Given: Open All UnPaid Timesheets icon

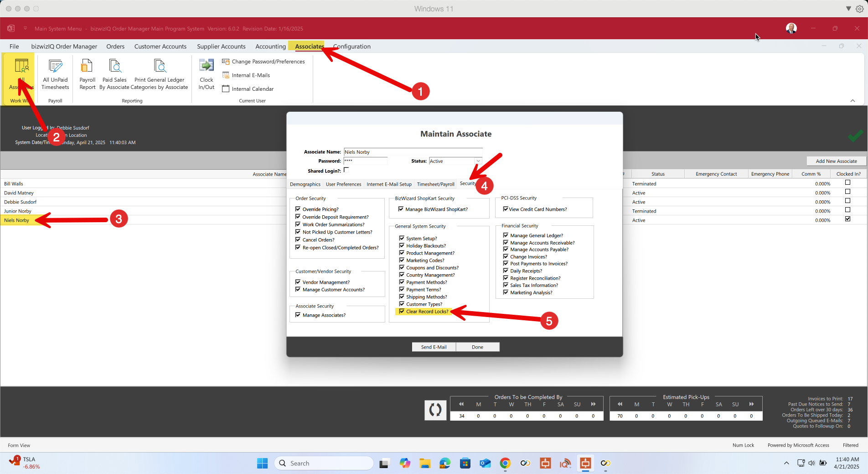Looking at the screenshot, I should point(55,74).
